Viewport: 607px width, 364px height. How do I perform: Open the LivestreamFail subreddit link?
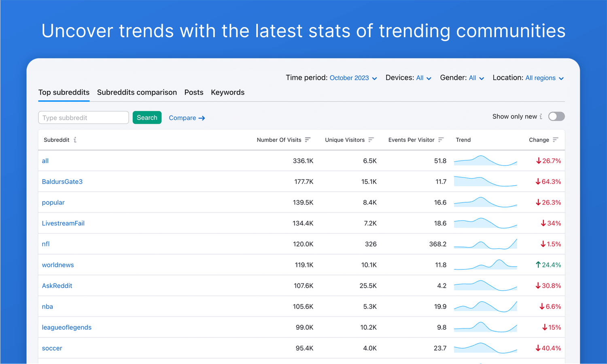(63, 223)
